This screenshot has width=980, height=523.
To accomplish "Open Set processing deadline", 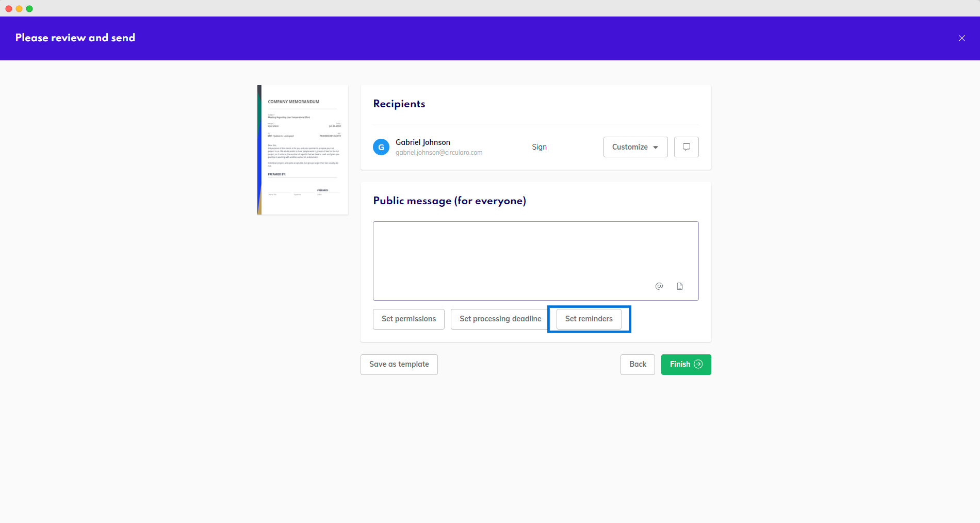I will [500, 319].
